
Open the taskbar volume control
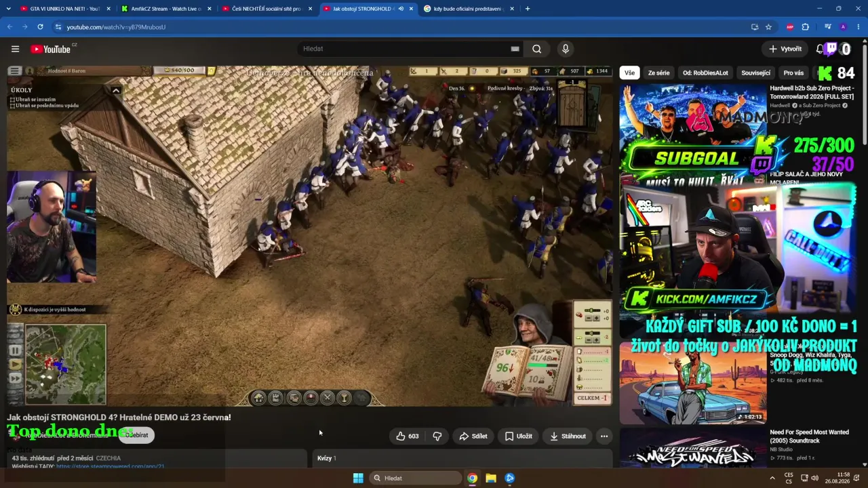[x=814, y=478]
